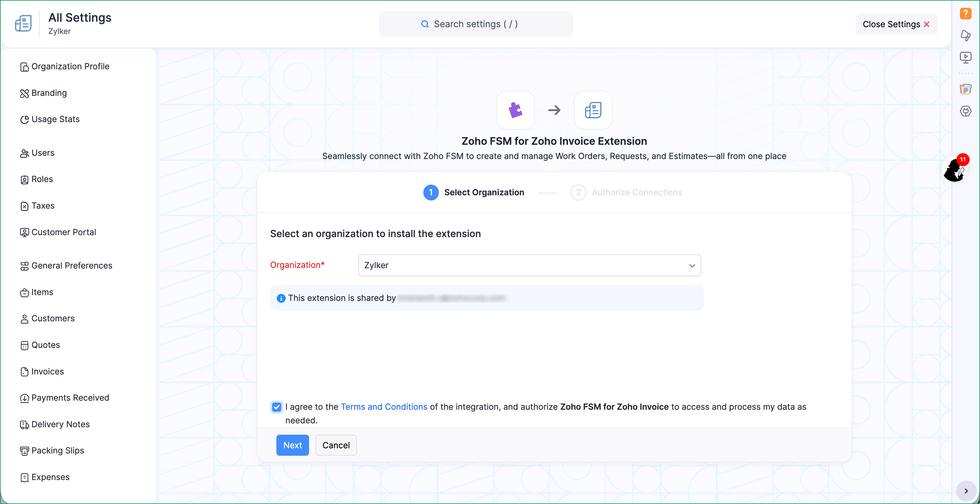Open Organization Profile settings

click(x=70, y=67)
